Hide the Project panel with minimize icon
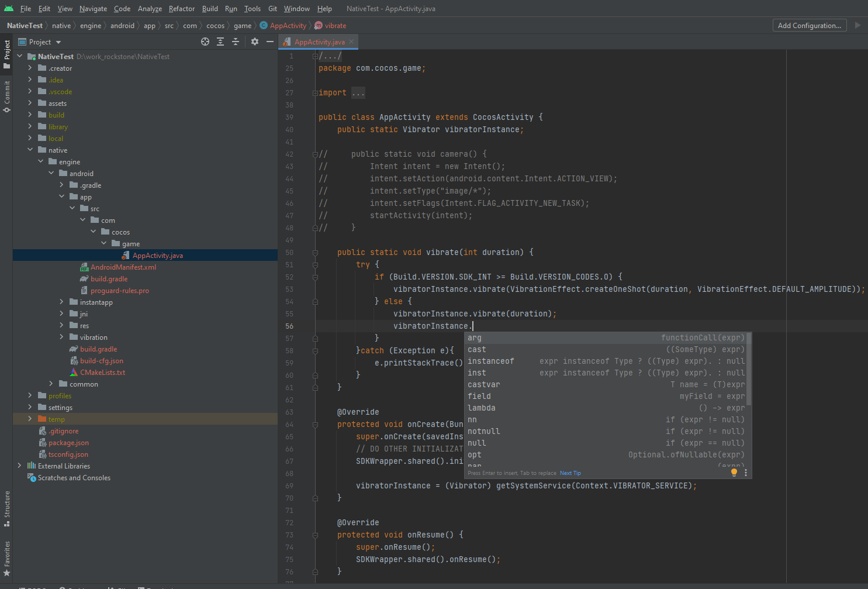This screenshot has height=589, width=868. [269, 42]
